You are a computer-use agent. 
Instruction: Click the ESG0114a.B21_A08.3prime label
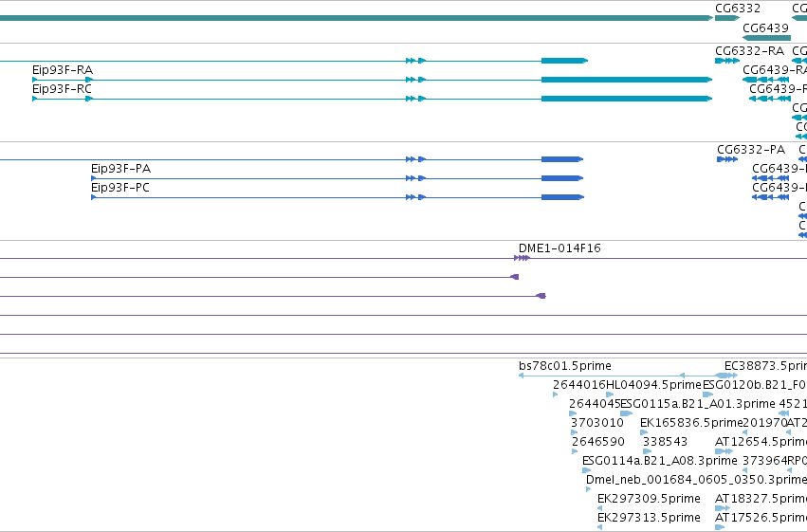[660, 461]
